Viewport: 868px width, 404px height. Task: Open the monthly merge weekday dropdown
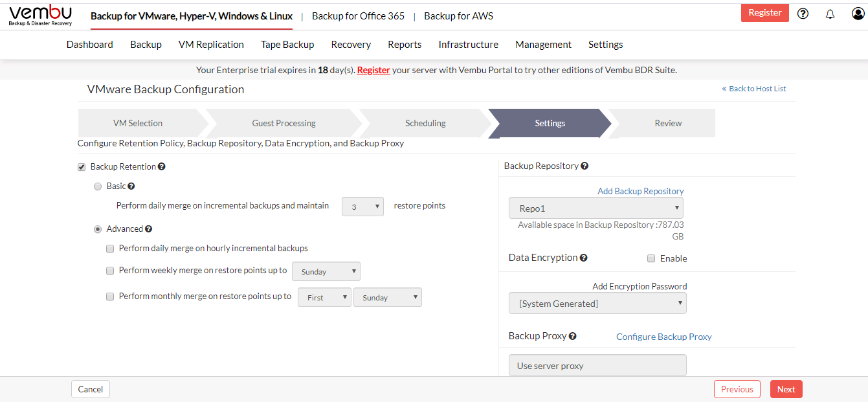point(388,297)
